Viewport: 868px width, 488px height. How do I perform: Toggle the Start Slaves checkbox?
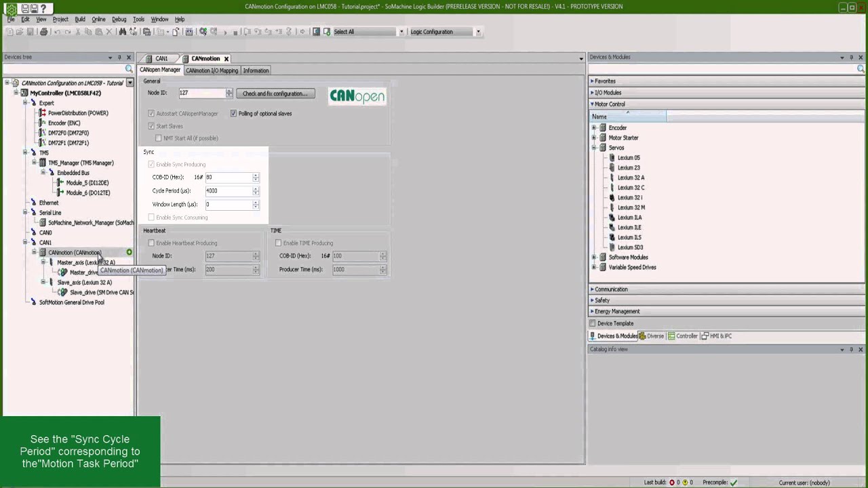coord(151,126)
